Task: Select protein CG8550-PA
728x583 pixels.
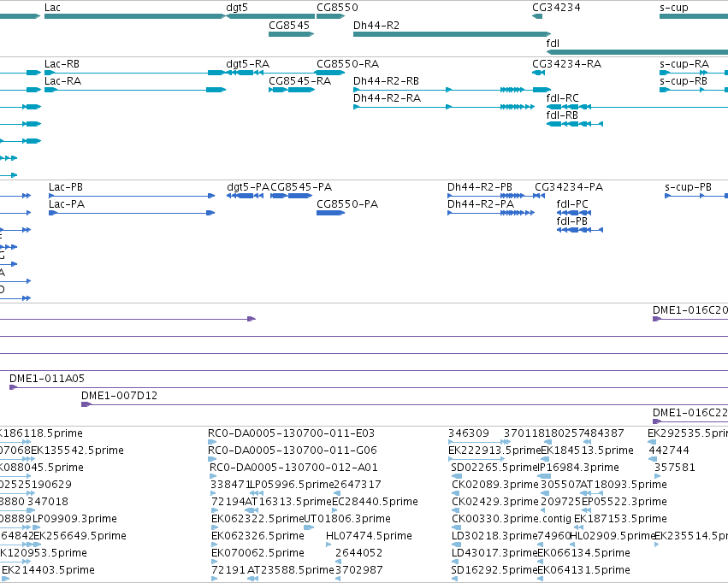Action: point(330,213)
